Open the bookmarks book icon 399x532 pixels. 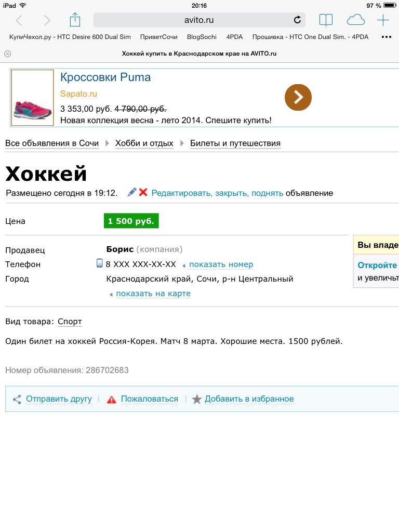click(326, 20)
